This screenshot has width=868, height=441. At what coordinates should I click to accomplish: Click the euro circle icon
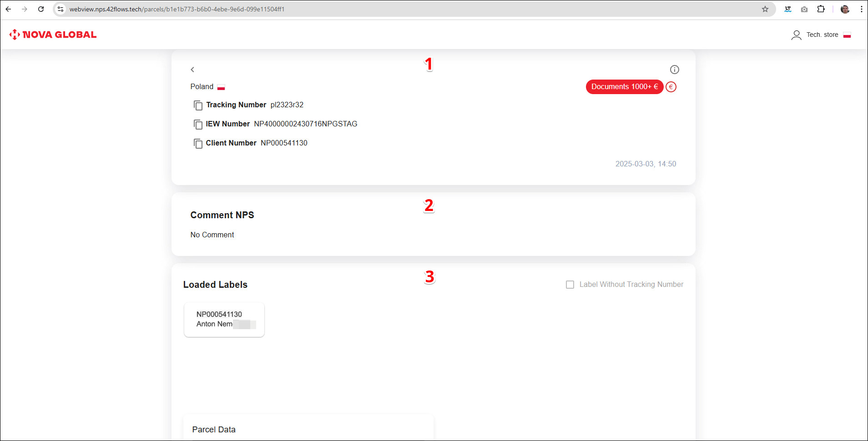click(671, 87)
